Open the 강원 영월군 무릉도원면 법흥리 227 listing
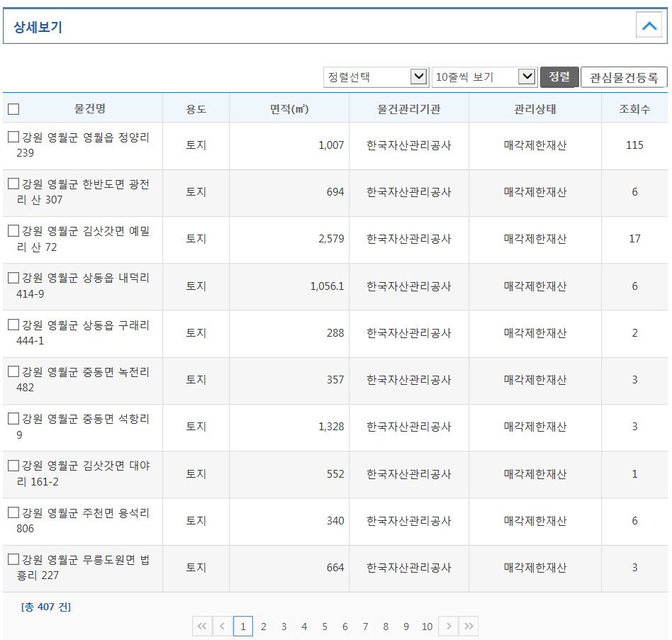Screen dimensions: 672x640 (x=83, y=567)
